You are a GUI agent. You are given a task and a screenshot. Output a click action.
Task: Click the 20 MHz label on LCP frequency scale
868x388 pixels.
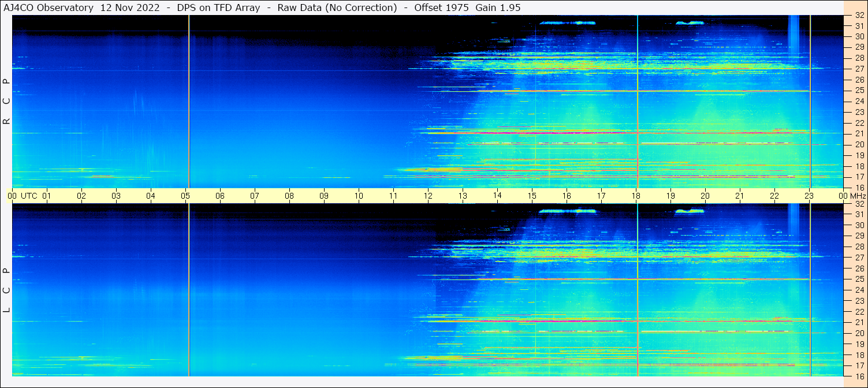859,333
